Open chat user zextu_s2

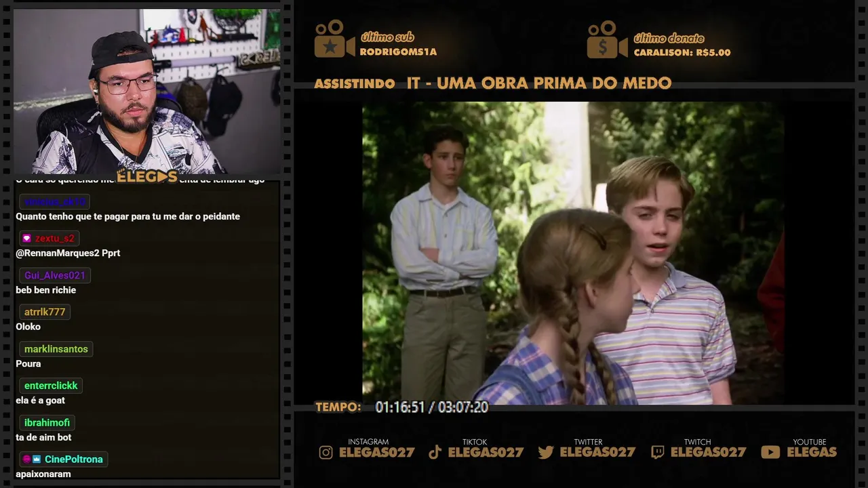click(x=54, y=239)
